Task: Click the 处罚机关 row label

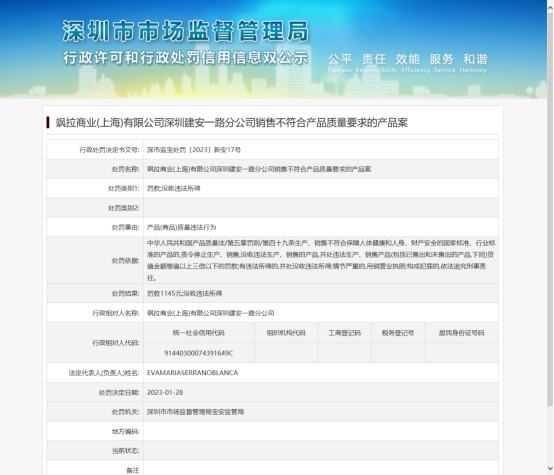Action: point(125,412)
